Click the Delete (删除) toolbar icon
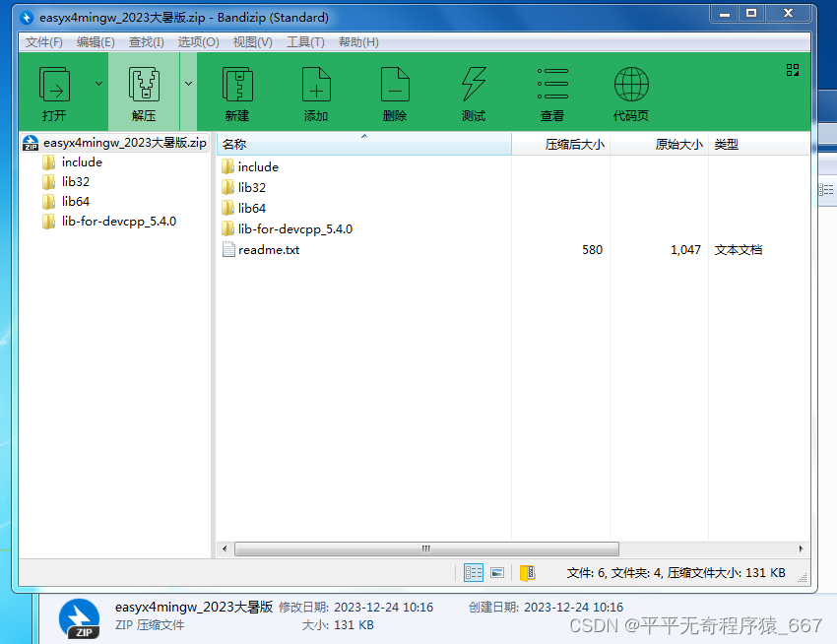This screenshot has width=837, height=644. click(x=395, y=85)
